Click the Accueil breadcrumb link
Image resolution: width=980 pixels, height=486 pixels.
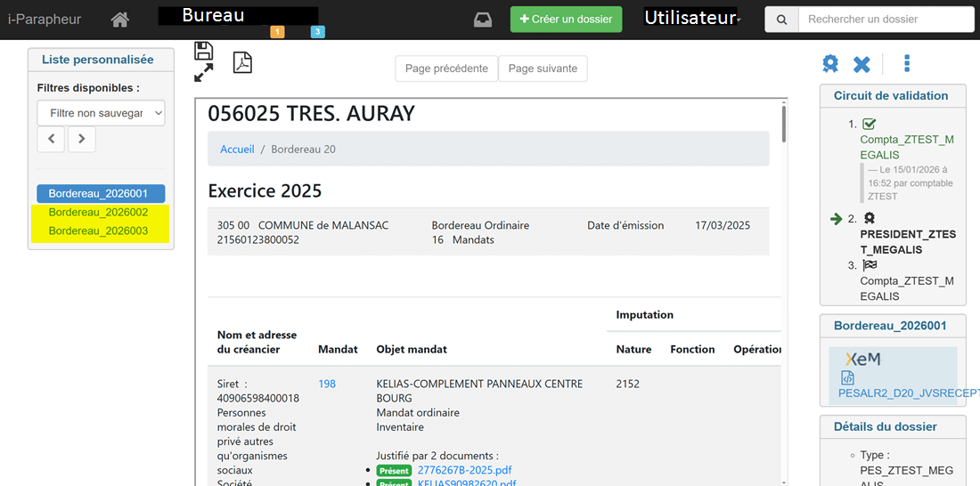[237, 150]
